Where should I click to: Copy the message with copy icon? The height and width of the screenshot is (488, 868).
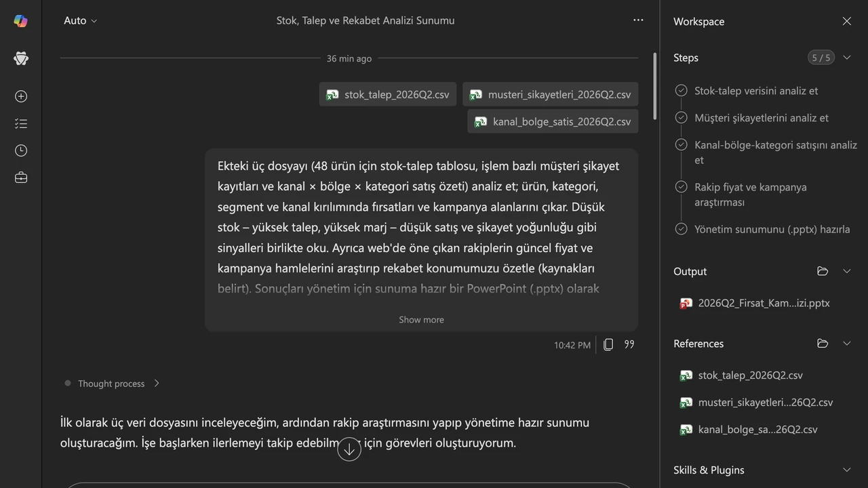pos(608,344)
